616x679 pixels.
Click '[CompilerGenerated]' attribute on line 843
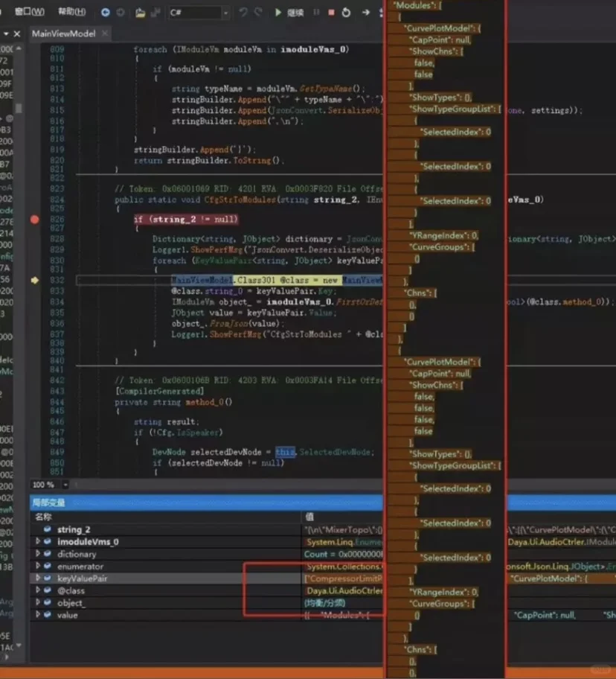pyautogui.click(x=160, y=391)
